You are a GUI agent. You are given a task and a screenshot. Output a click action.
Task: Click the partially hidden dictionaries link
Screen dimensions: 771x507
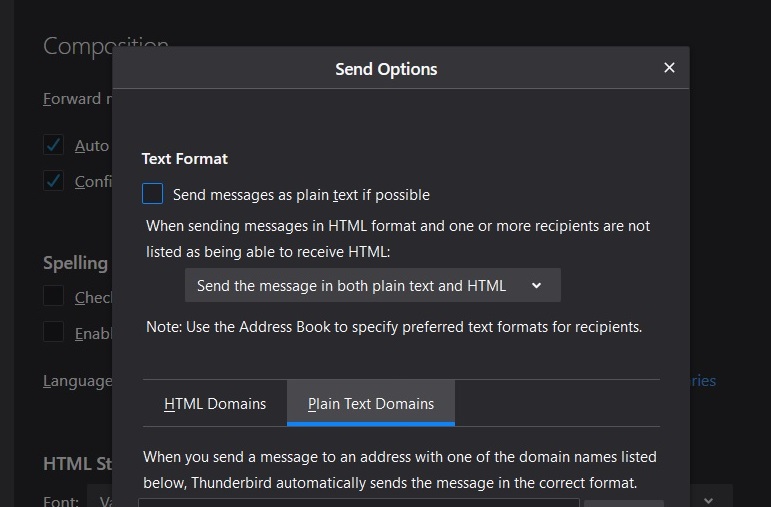(x=702, y=381)
